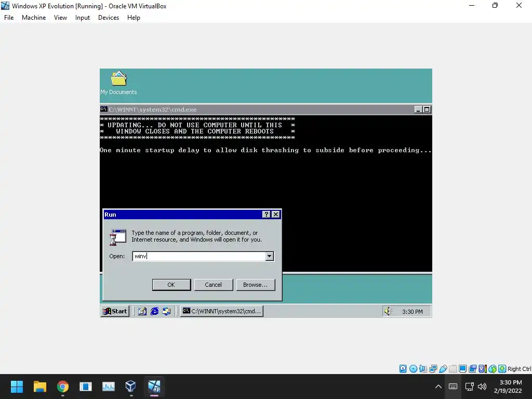The width and height of the screenshot is (532, 399).
Task: Close the Run dialog with X button
Action: pos(276,215)
